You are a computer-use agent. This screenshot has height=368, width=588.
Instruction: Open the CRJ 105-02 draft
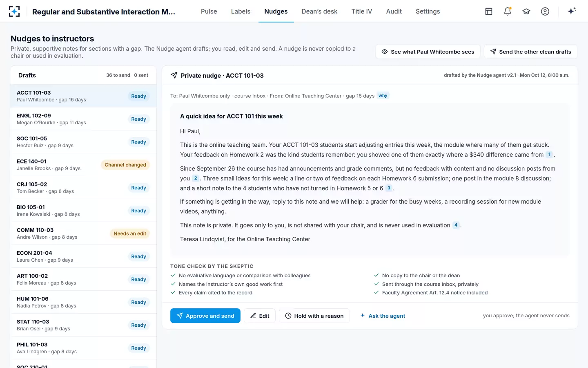(x=83, y=188)
